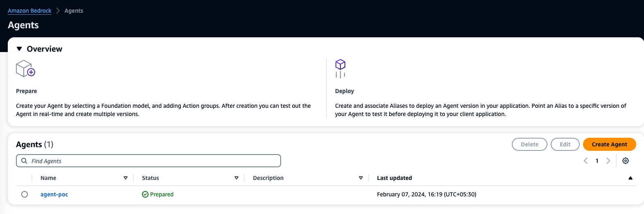The image size is (644, 214).
Task: Click the Overview heading
Action: tap(45, 49)
